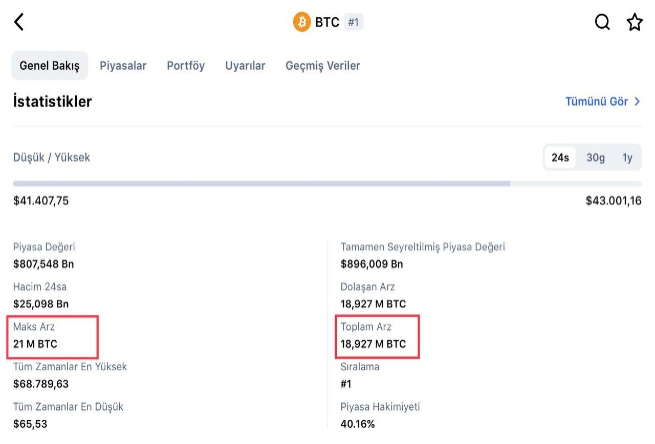
Task: Open the Uyarılar tab
Action: click(x=245, y=66)
